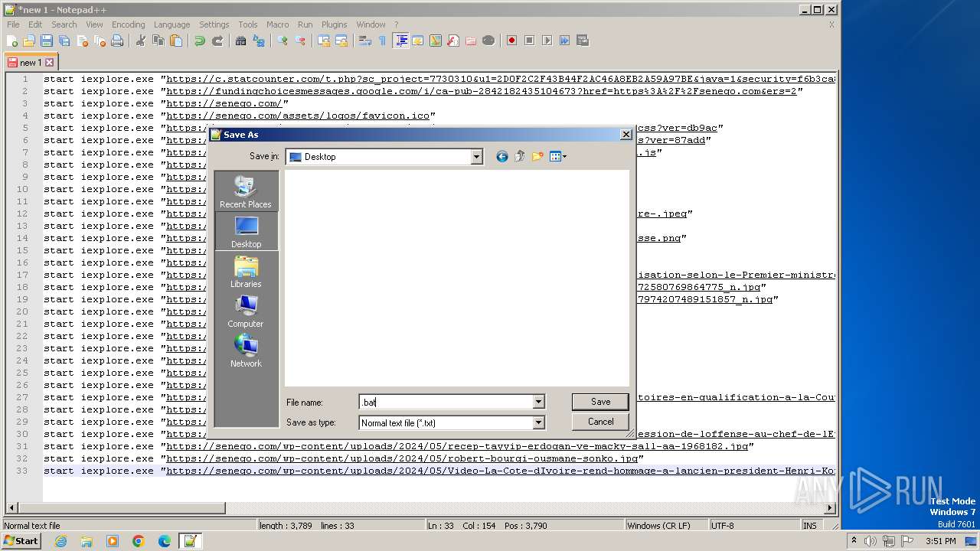The height and width of the screenshot is (551, 980).
Task: Click Run Macro Multiple Times icon
Action: (564, 41)
